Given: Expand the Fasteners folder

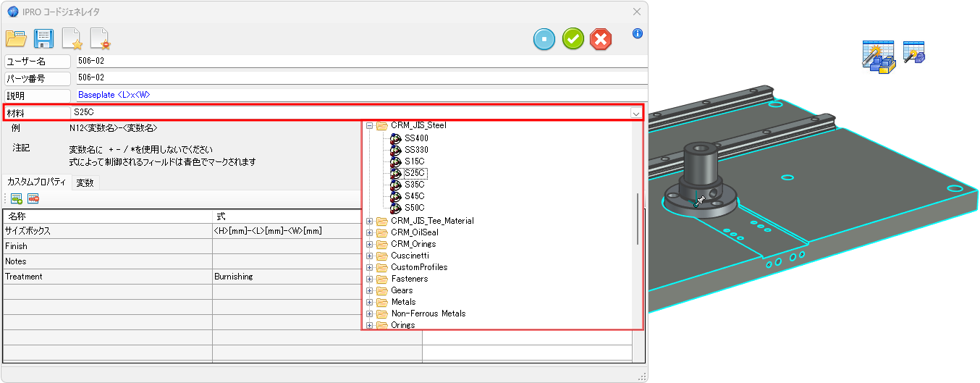Looking at the screenshot, I should tap(369, 279).
